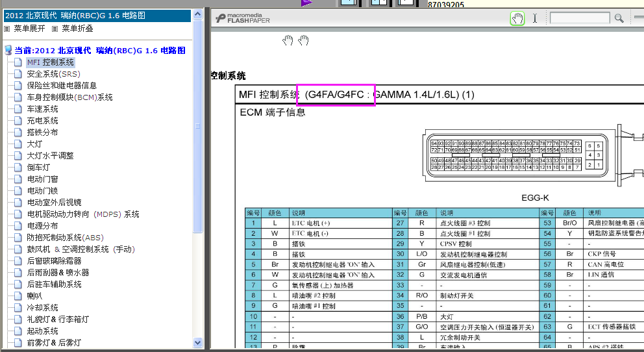The width and height of the screenshot is (644, 352).
Task: Select the FlashPaper hand pan tool
Action: (517, 18)
